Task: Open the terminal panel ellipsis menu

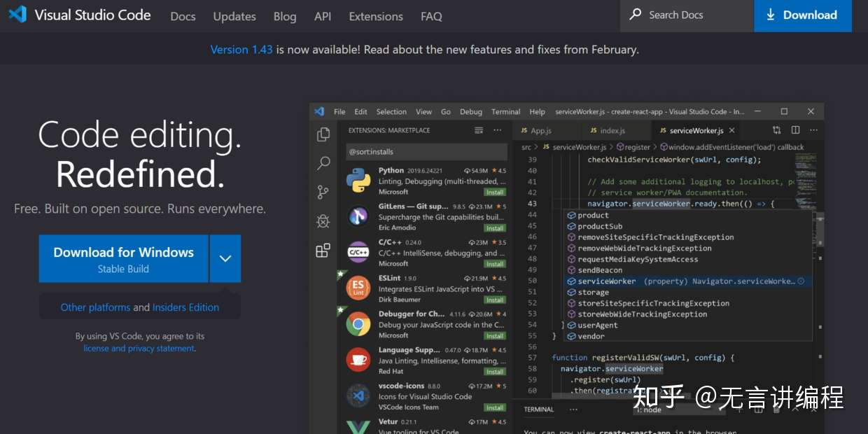Action: [x=573, y=409]
